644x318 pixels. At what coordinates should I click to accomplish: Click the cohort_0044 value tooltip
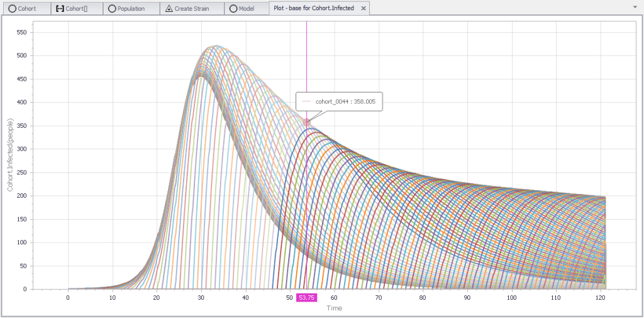pos(344,101)
